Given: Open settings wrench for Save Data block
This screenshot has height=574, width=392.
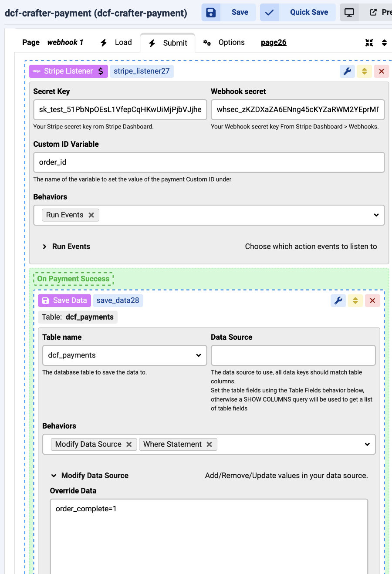Looking at the screenshot, I should [338, 301].
